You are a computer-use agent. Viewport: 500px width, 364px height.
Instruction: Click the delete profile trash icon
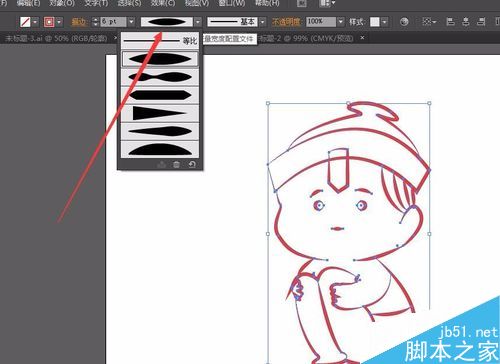point(176,164)
